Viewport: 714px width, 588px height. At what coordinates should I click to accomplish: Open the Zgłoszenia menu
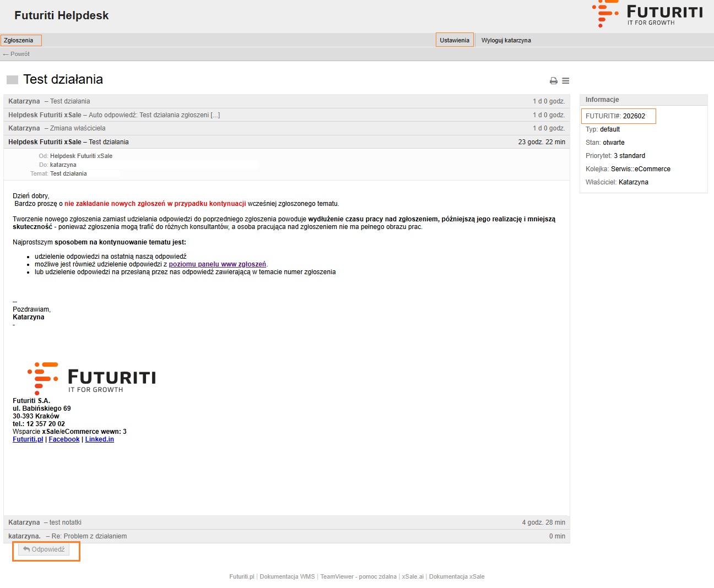(19, 40)
